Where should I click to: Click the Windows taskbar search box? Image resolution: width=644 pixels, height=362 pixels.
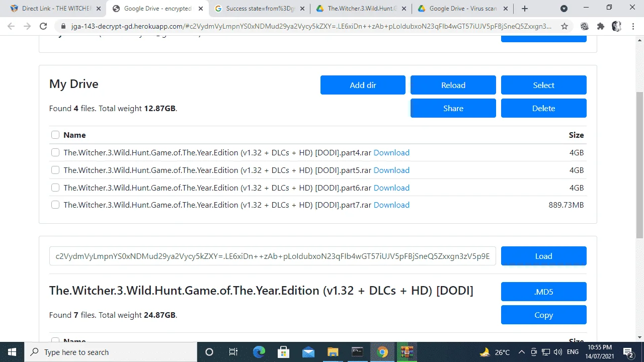[x=110, y=352]
